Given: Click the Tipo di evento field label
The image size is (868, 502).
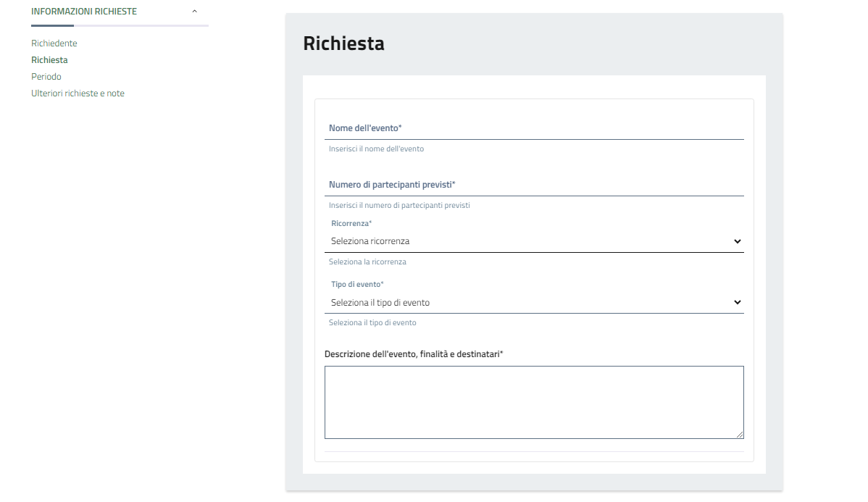Looking at the screenshot, I should (x=357, y=285).
